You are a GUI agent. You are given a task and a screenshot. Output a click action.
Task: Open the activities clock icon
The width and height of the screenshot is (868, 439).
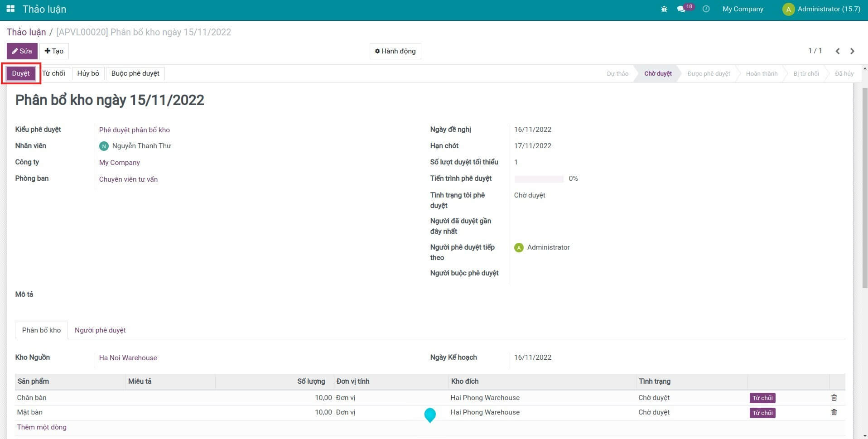(706, 9)
